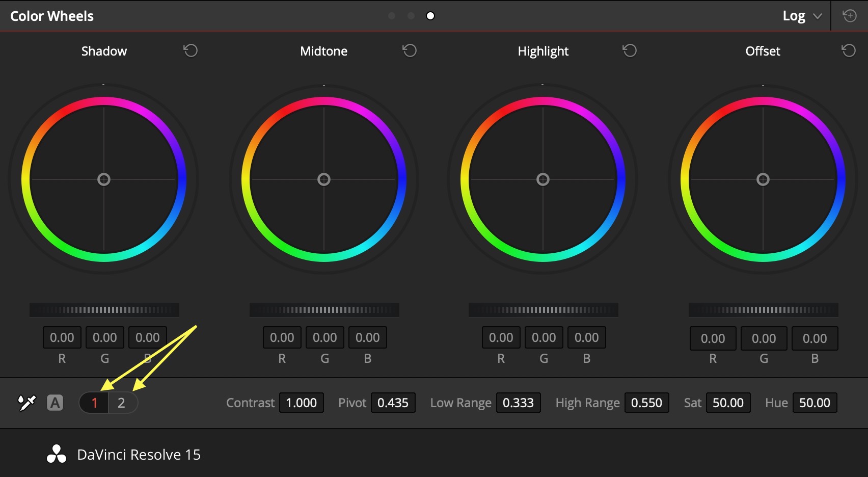Switch to color wheel set 2
This screenshot has height=477, width=868.
click(122, 403)
